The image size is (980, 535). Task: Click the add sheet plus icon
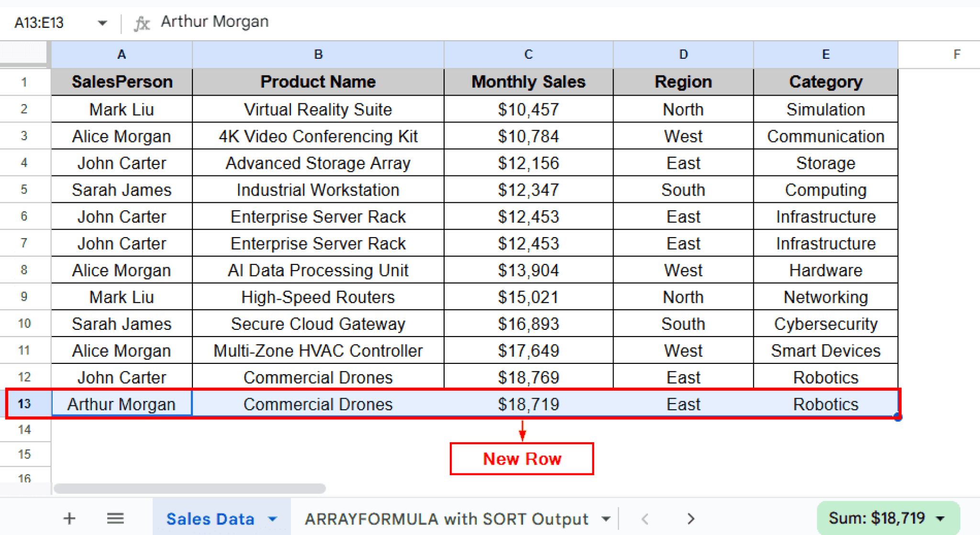pos(69,518)
